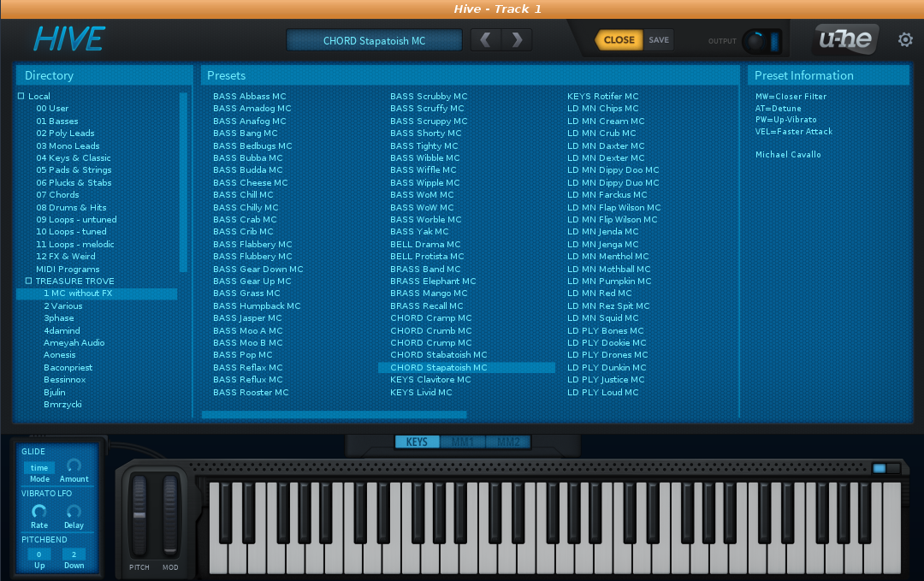924x581 pixels.
Task: Select 06 Plucks & Stabs folder
Action: tap(74, 182)
